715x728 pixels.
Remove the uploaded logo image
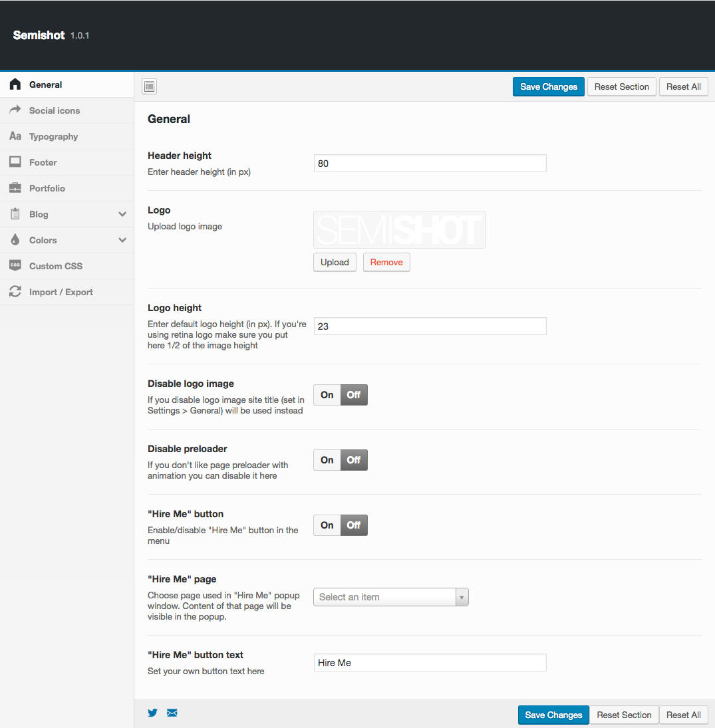tap(386, 262)
